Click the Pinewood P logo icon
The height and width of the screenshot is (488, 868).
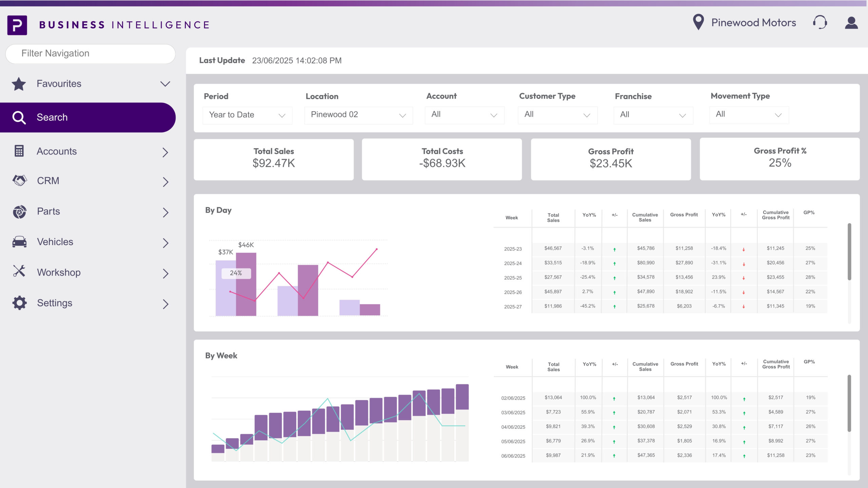pyautogui.click(x=17, y=25)
